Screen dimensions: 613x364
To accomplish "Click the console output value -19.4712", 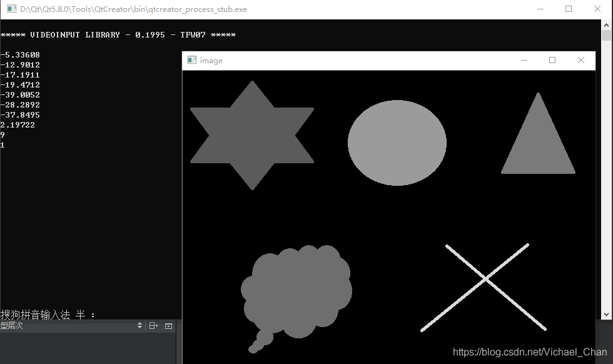I will pyautogui.click(x=20, y=85).
